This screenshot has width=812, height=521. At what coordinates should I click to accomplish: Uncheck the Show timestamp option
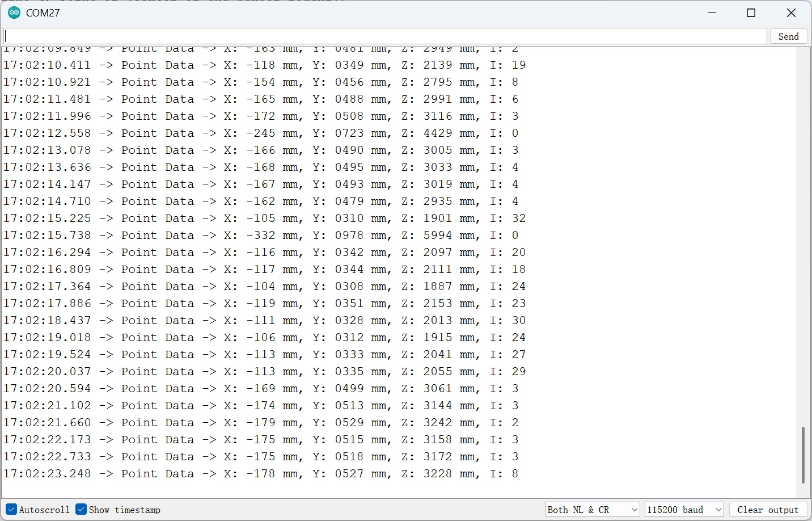pos(82,509)
